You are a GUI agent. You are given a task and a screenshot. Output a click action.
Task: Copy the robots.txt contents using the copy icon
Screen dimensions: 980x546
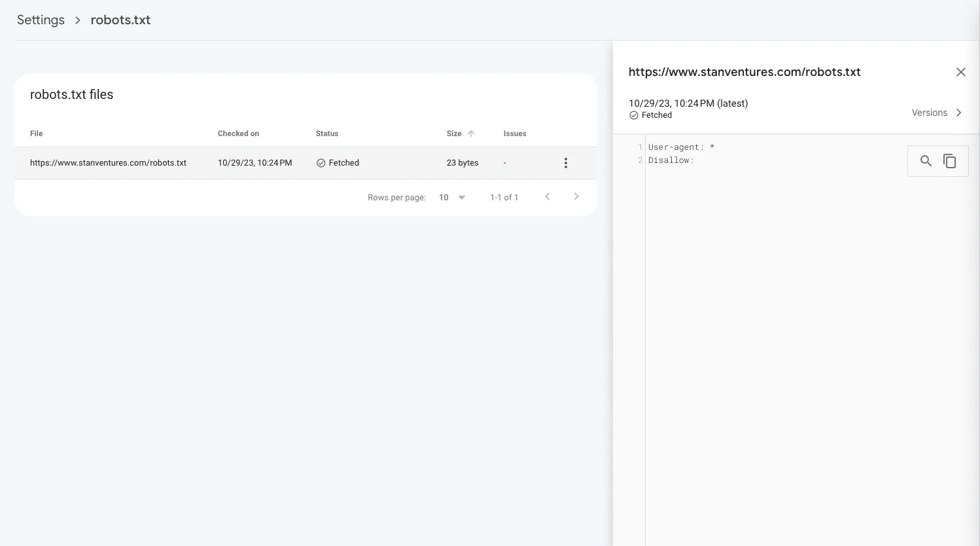[x=949, y=160]
